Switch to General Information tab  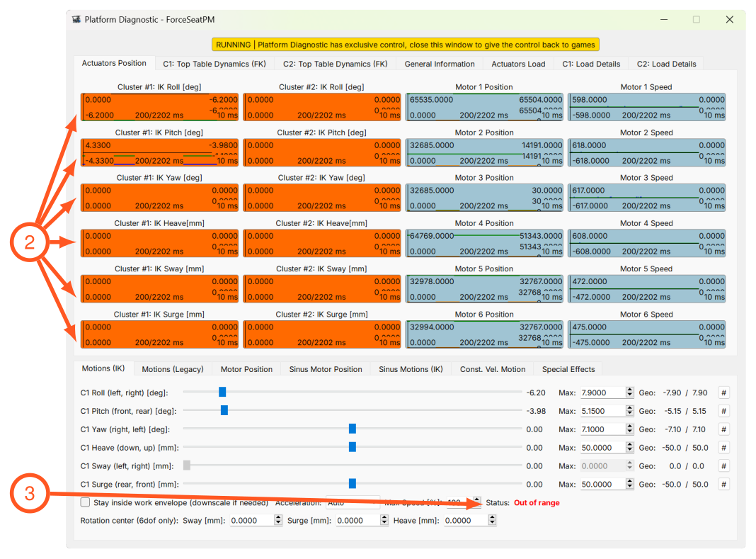[x=440, y=64]
